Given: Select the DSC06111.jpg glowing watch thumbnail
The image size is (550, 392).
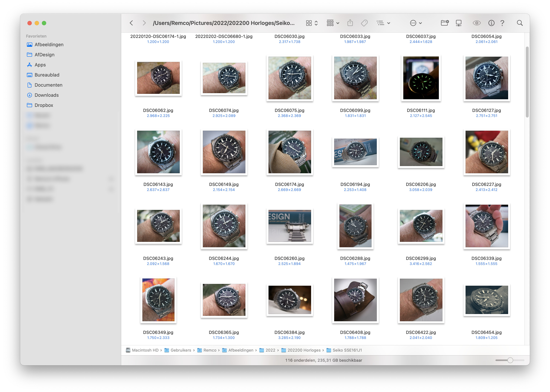Looking at the screenshot, I should pos(421,78).
